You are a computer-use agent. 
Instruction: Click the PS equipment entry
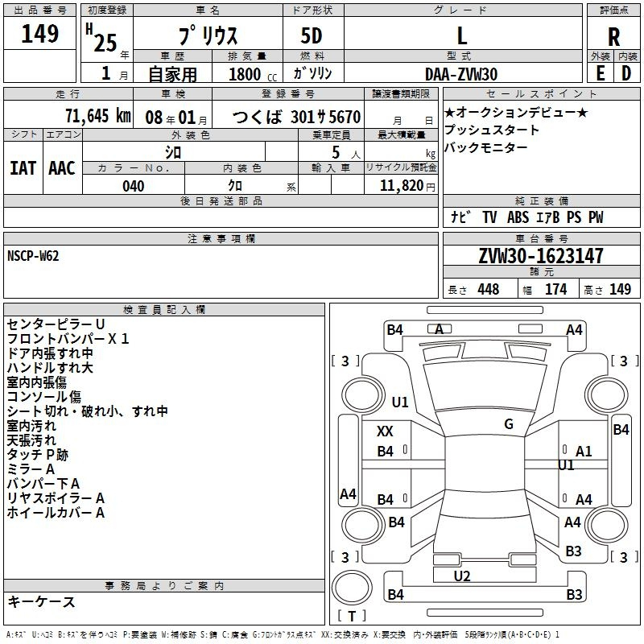pos(574,217)
